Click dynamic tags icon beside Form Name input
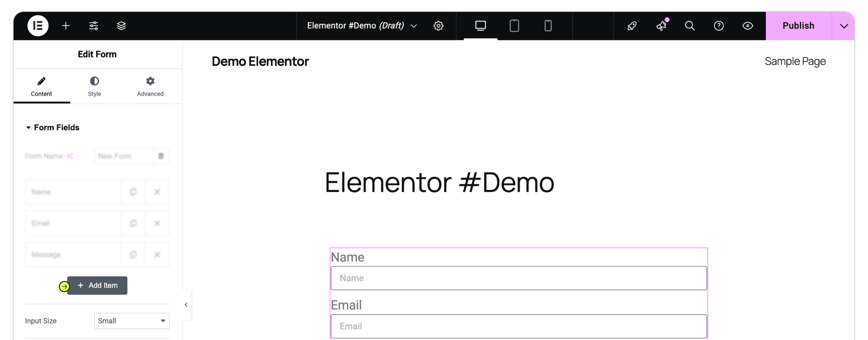This screenshot has height=340, width=868. tap(161, 156)
